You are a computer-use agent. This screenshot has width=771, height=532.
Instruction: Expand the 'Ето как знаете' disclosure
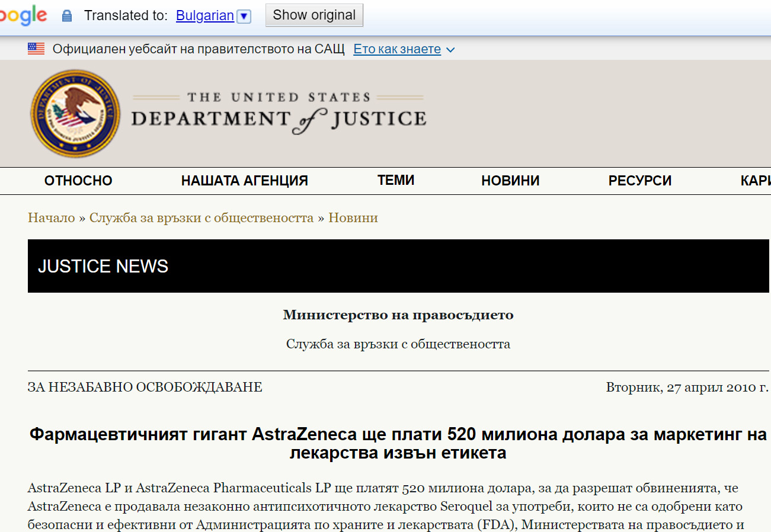click(x=404, y=49)
